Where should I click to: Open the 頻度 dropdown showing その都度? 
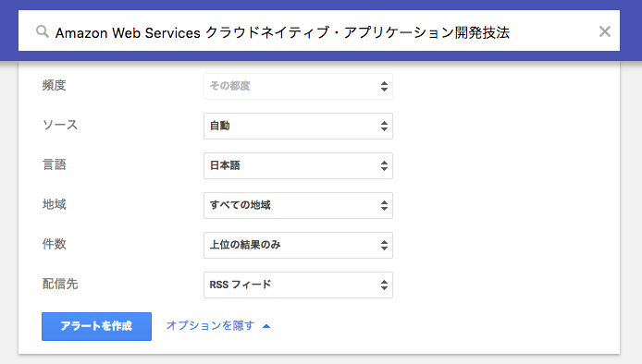click(298, 86)
